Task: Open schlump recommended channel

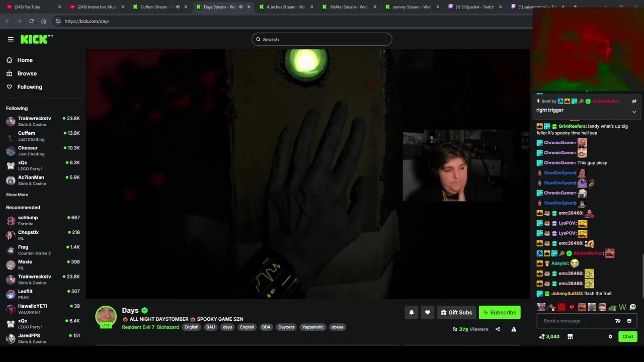Action: (43, 220)
